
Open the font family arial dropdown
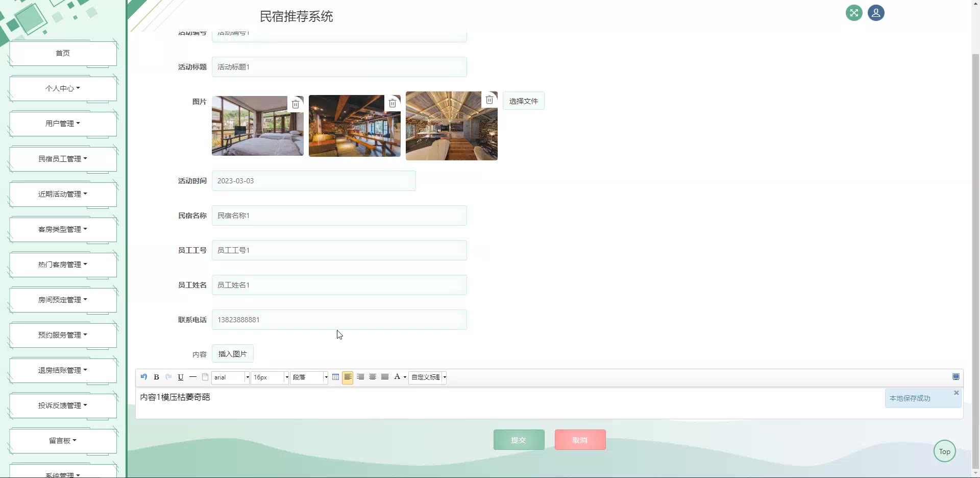click(231, 377)
